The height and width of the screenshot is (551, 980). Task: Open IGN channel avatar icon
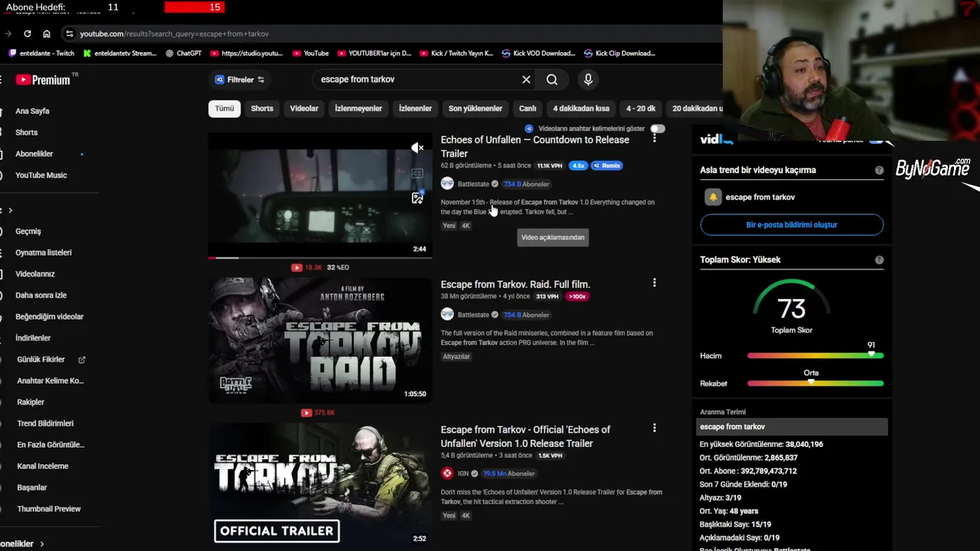[x=447, y=474]
